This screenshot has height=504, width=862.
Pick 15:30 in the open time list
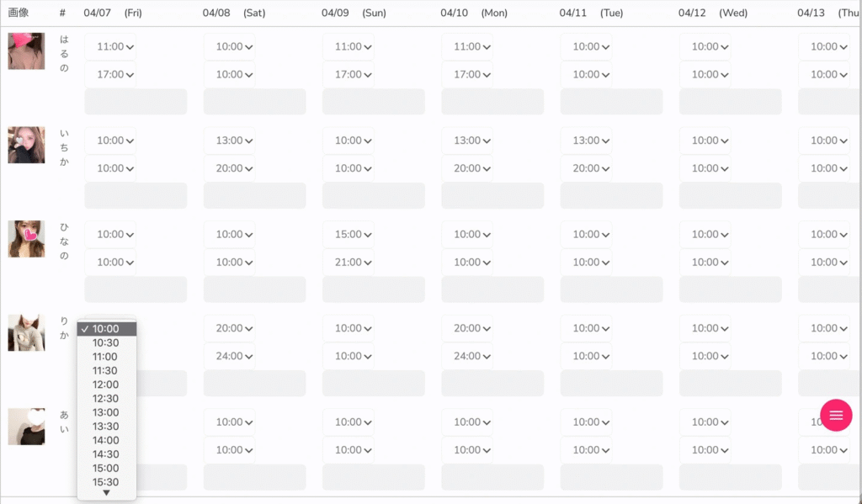tap(105, 482)
